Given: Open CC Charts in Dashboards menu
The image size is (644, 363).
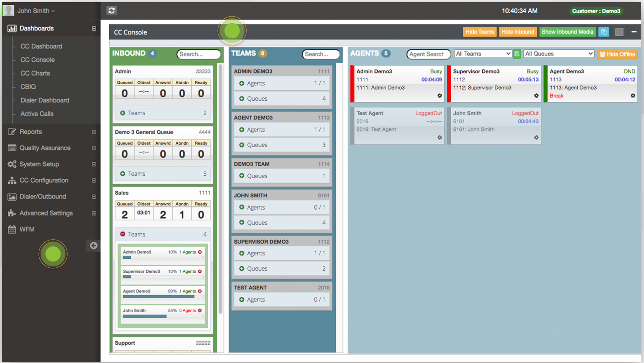Looking at the screenshot, I should point(35,73).
